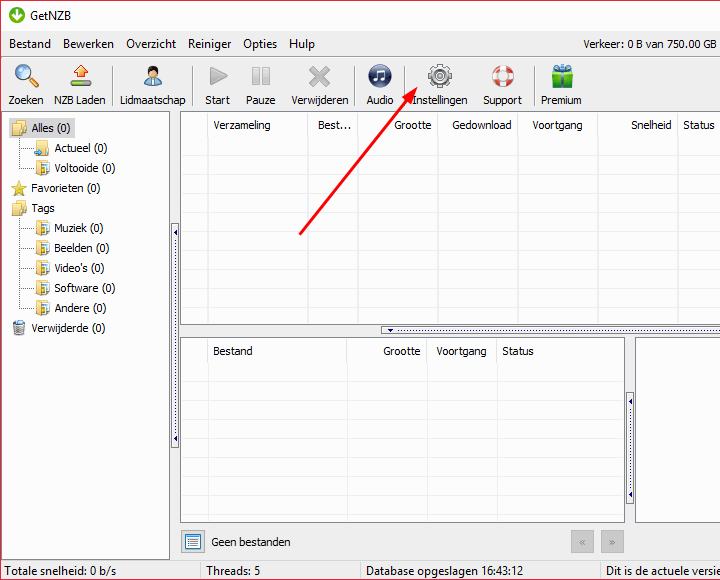720x580 pixels.
Task: Open the Bewerken menu
Action: (88, 44)
